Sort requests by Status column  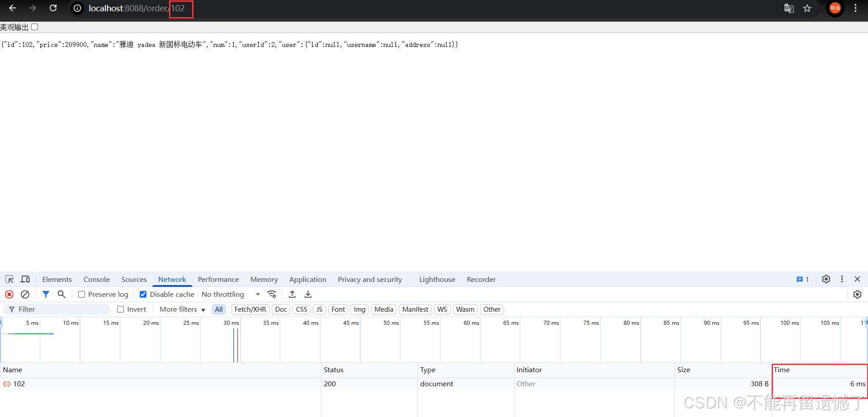(x=369, y=370)
